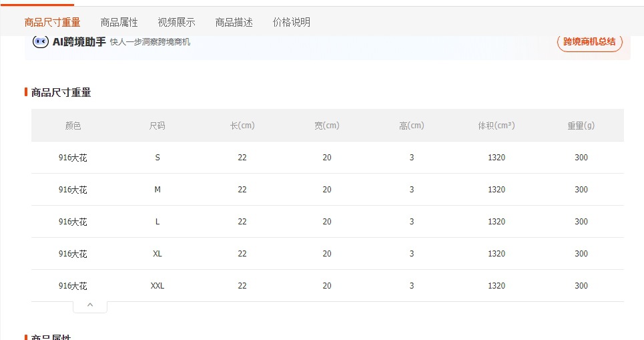Click the XL size cell
The height and width of the screenshot is (340, 644).
[x=157, y=254]
